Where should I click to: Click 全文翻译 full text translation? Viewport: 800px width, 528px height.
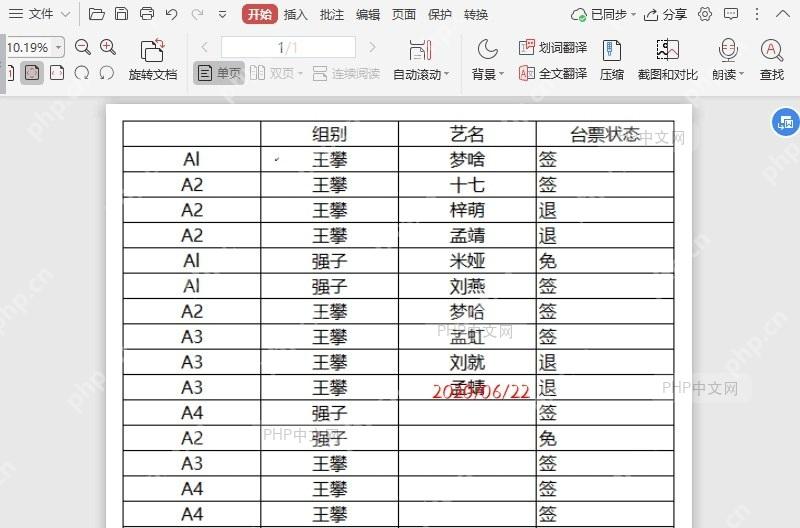(x=553, y=73)
